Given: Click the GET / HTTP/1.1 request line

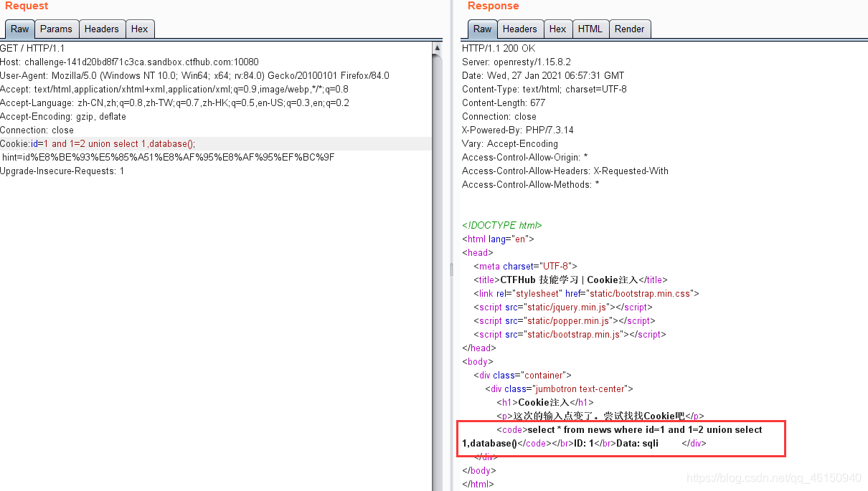Looking at the screenshot, I should pyautogui.click(x=32, y=48).
